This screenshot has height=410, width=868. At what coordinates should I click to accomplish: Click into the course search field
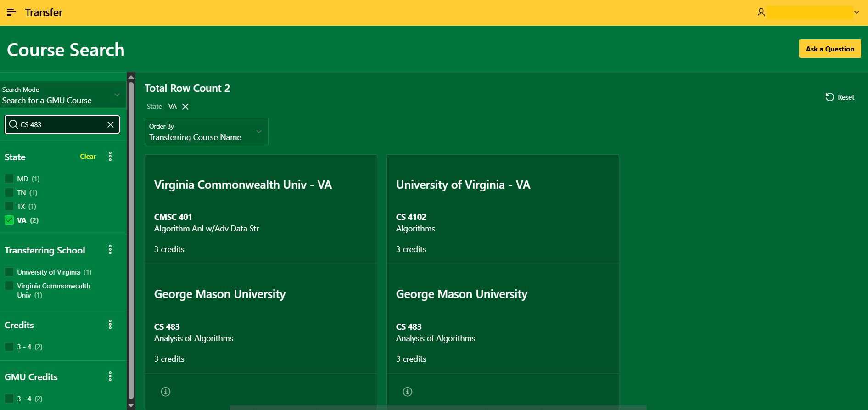(62, 124)
